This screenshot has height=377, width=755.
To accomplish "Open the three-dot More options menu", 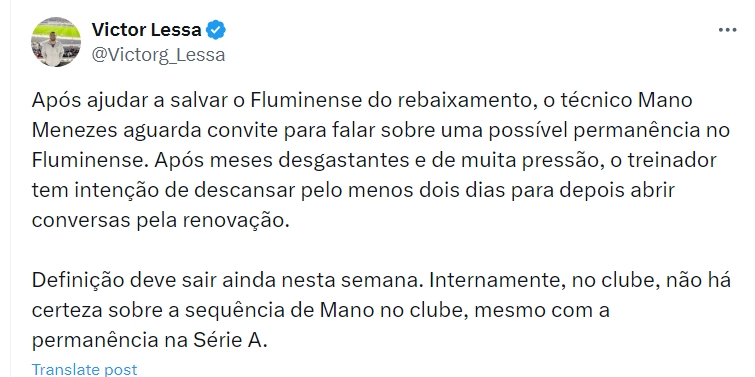I will click(x=727, y=30).
